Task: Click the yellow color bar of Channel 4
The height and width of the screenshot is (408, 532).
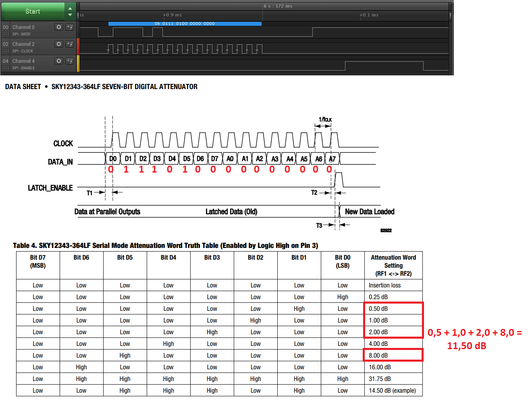Action: (78, 63)
